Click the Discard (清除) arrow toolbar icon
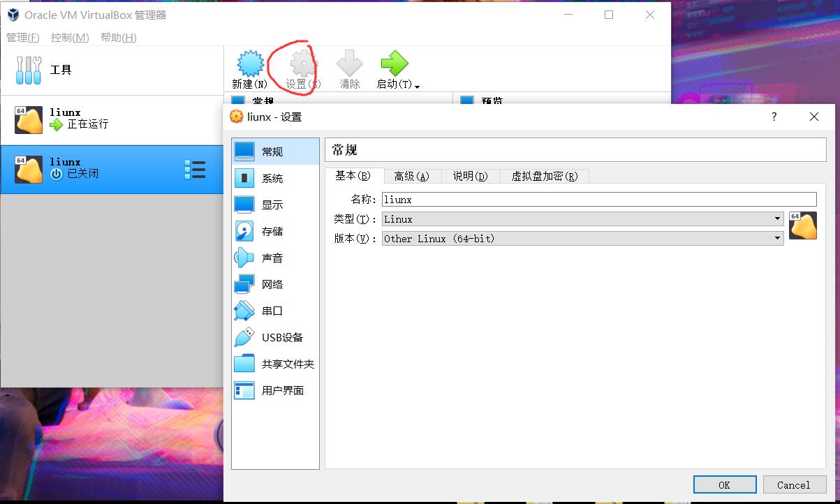Image resolution: width=840 pixels, height=504 pixels. tap(350, 64)
